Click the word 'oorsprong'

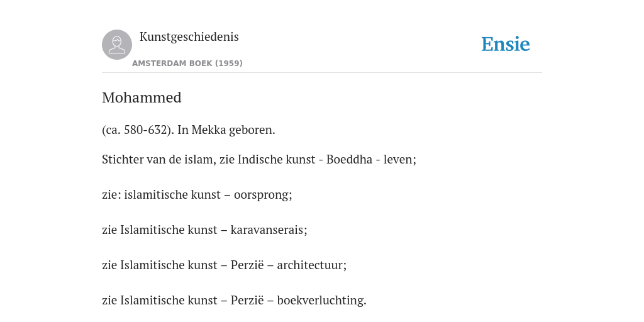click(x=262, y=195)
